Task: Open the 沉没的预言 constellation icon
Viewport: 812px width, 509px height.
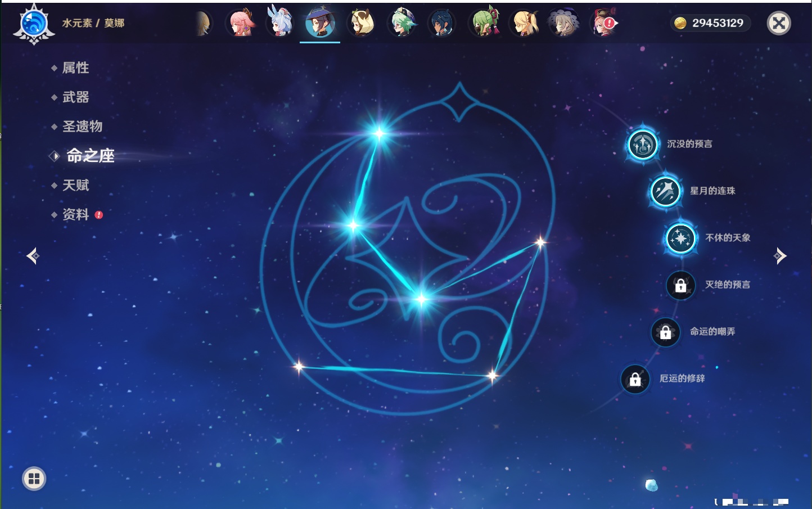Action: pyautogui.click(x=642, y=145)
